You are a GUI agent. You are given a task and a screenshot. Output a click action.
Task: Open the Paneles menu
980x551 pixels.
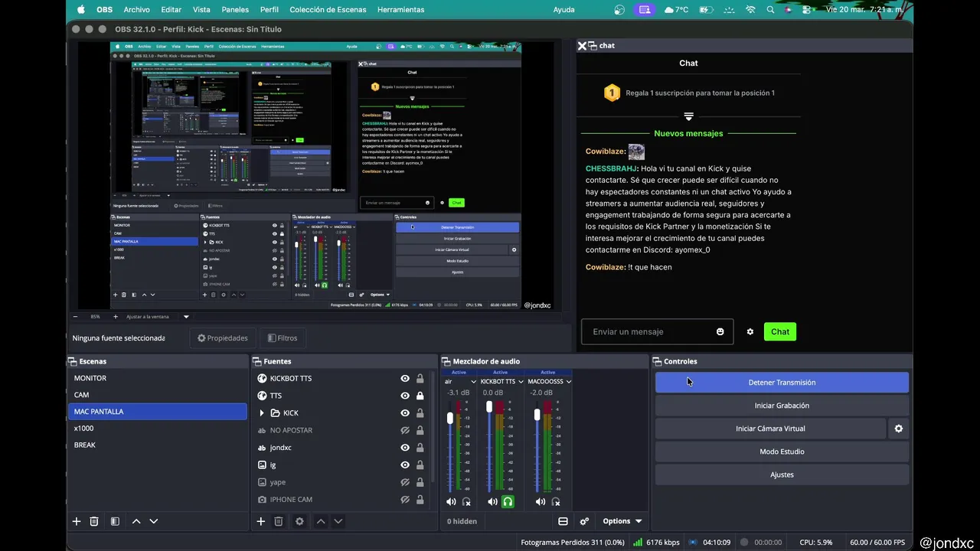235,10
